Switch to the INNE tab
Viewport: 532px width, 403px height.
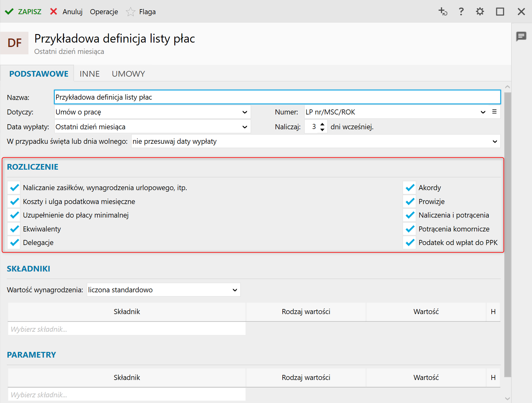(90, 74)
